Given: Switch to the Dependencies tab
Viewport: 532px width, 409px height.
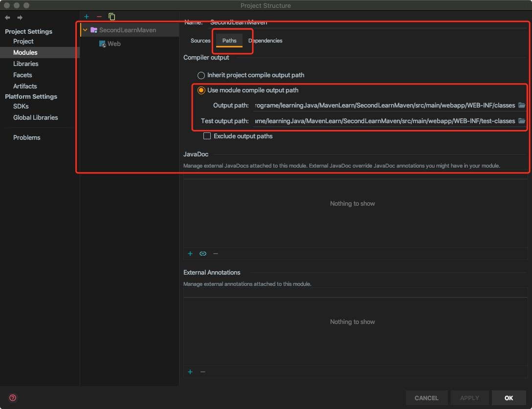Looking at the screenshot, I should pyautogui.click(x=266, y=41).
